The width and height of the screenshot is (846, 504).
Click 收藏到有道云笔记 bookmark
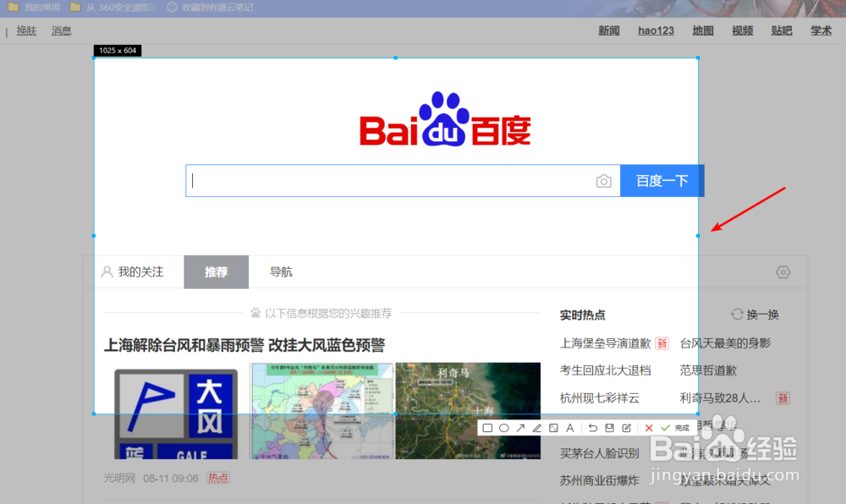click(x=210, y=8)
